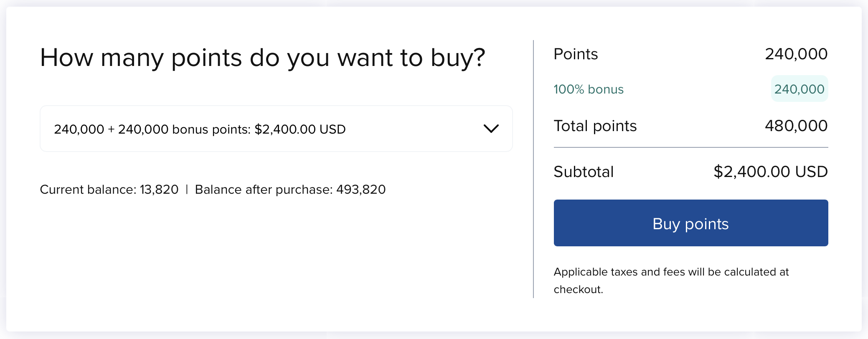Click the Subtotal label
Screen dimensions: 868x339
coord(583,171)
